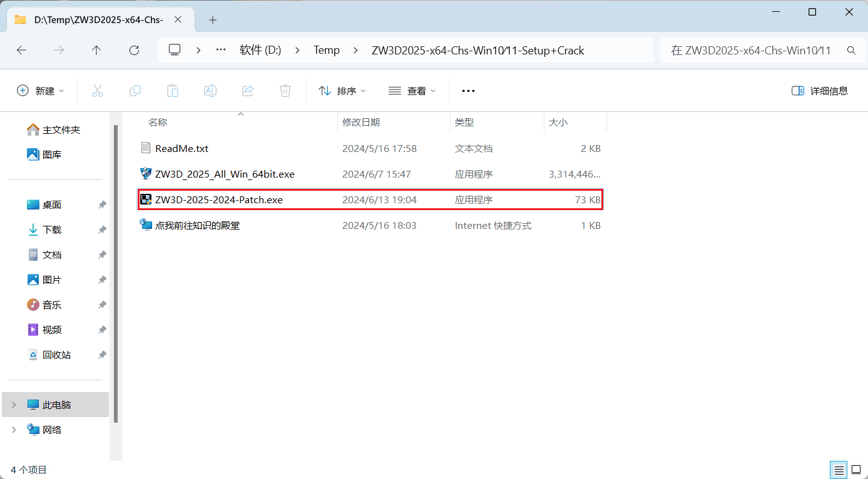Expand the 此电脑 tree node arrow
The height and width of the screenshot is (479, 868).
14,405
